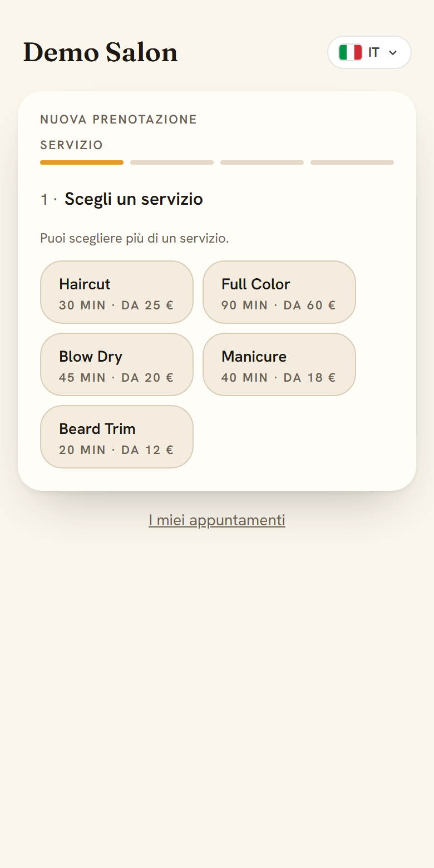Viewport: 434px width, 868px height.
Task: Open the IT language selector
Action: pos(369,52)
